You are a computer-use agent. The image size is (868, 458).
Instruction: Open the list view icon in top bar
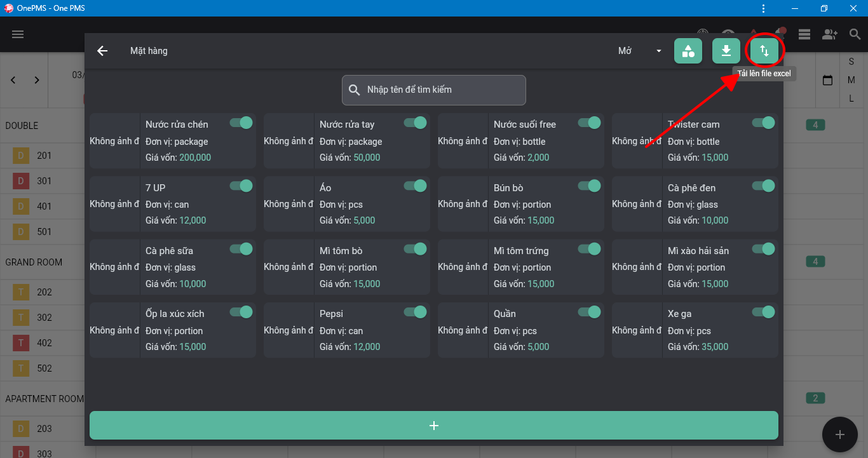pyautogui.click(x=804, y=34)
